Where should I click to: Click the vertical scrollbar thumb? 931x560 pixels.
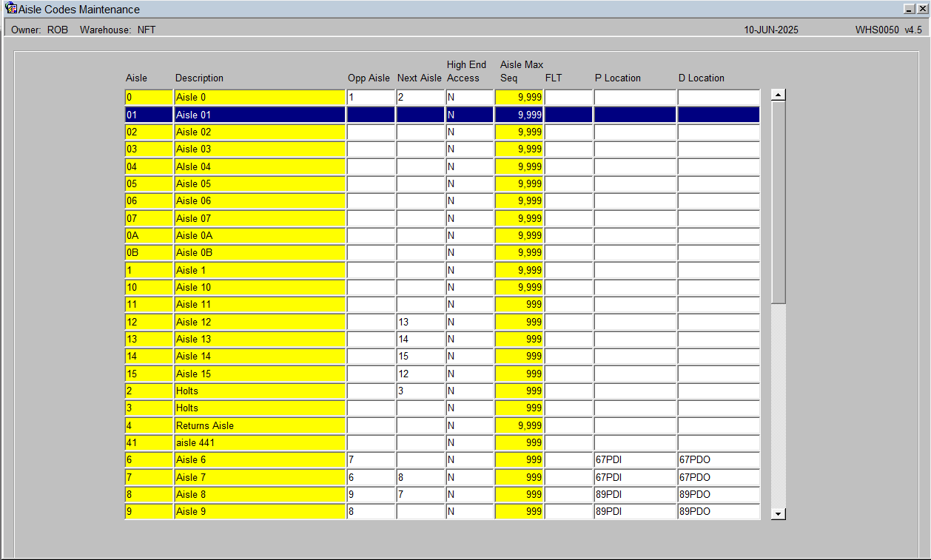click(778, 202)
